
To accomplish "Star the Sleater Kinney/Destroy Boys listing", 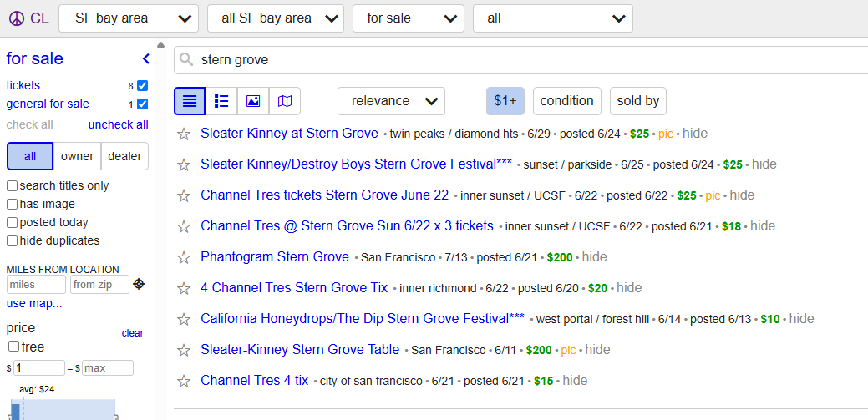I will (184, 164).
